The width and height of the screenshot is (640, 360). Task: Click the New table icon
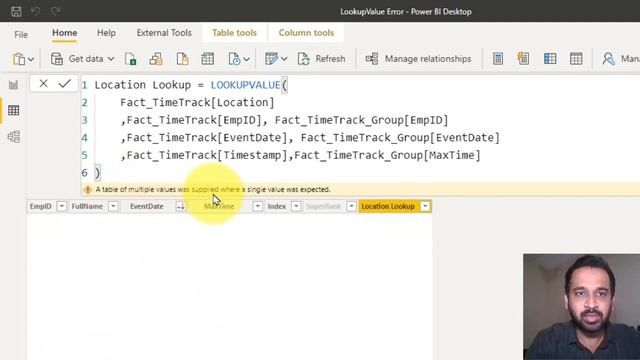pyautogui.click(x=576, y=59)
